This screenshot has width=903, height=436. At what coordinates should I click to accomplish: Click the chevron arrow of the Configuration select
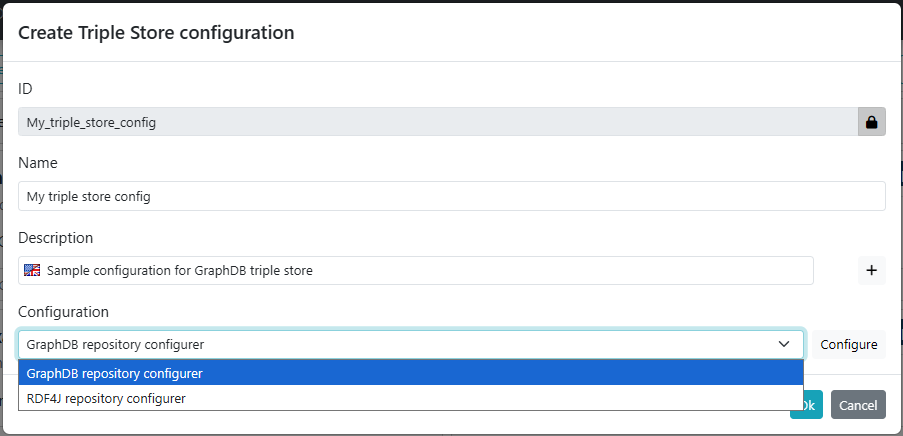tap(783, 344)
